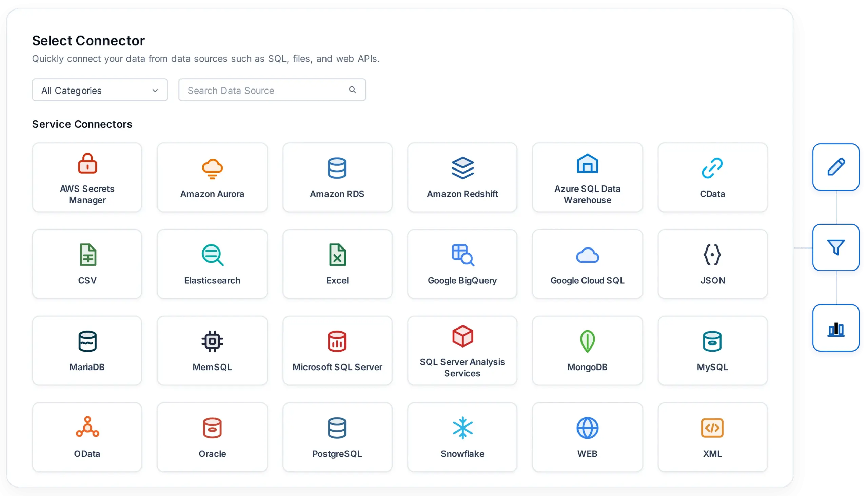Pick the MemSQL chip icon
Screen dimensions: 868x496
(x=212, y=341)
